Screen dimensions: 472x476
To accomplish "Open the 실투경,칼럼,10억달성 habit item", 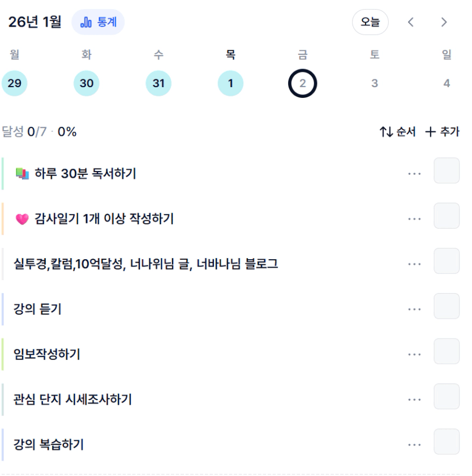I will click(146, 264).
